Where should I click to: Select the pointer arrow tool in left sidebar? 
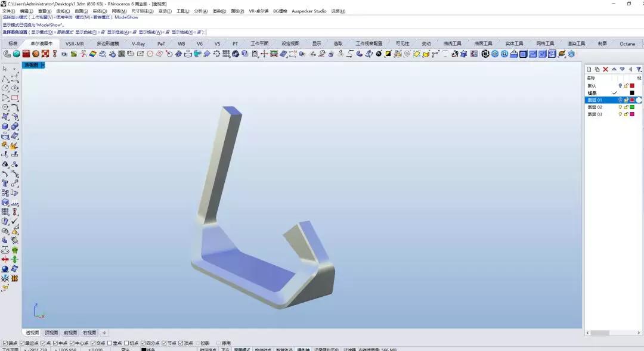(x=5, y=69)
